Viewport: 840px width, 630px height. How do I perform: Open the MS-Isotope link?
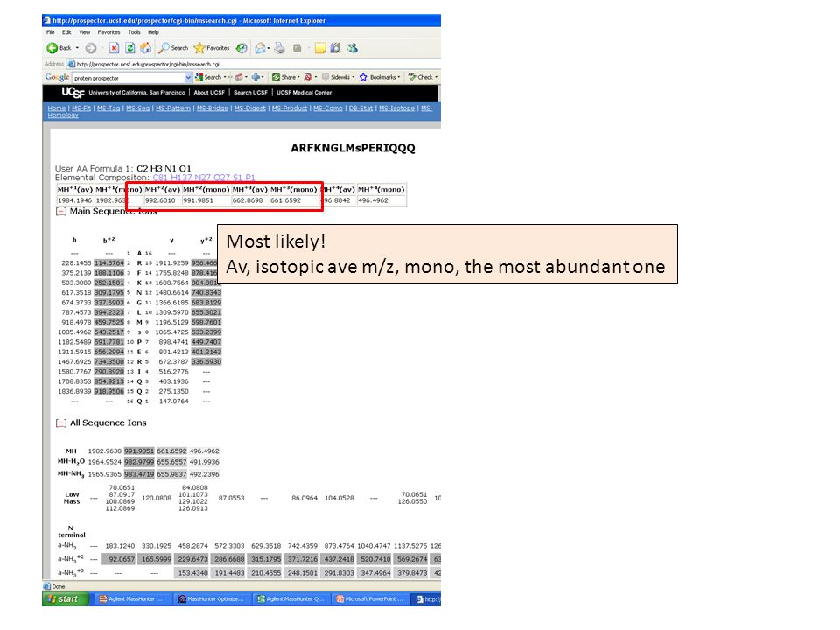(x=397, y=108)
